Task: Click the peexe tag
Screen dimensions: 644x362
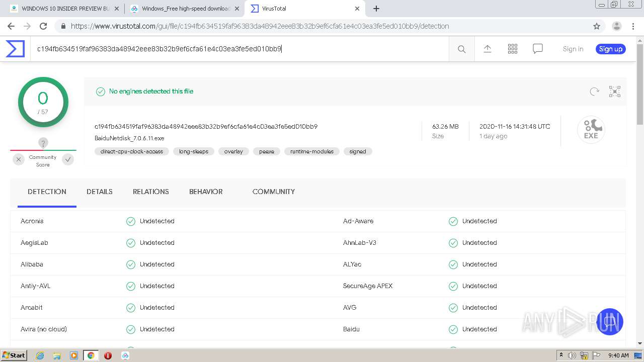Action: tap(267, 151)
